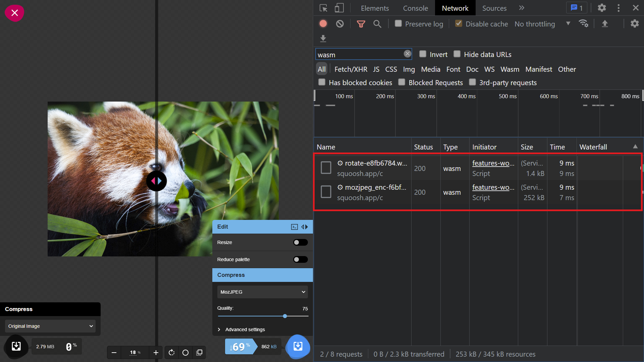Screen dimensions: 644x362
Task: Toggle the device toolbar icon
Action: pos(339,8)
